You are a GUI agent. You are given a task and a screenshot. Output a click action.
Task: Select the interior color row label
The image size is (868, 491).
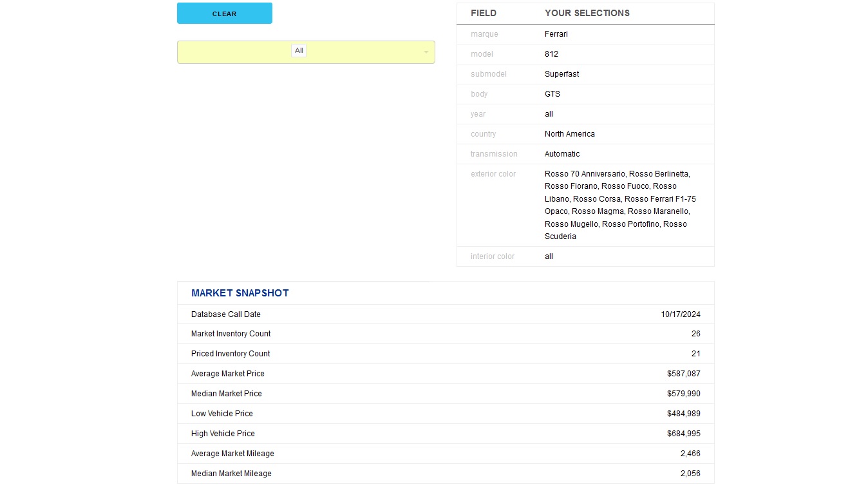(x=492, y=256)
